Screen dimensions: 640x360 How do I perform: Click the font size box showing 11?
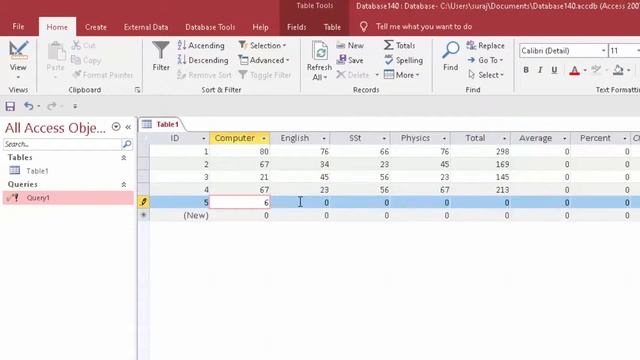[x=622, y=51]
